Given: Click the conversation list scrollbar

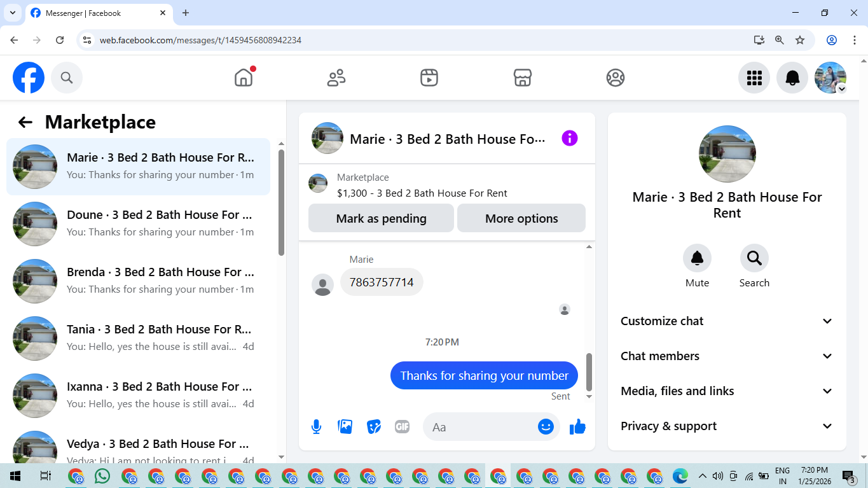Looking at the screenshot, I should click(281, 202).
